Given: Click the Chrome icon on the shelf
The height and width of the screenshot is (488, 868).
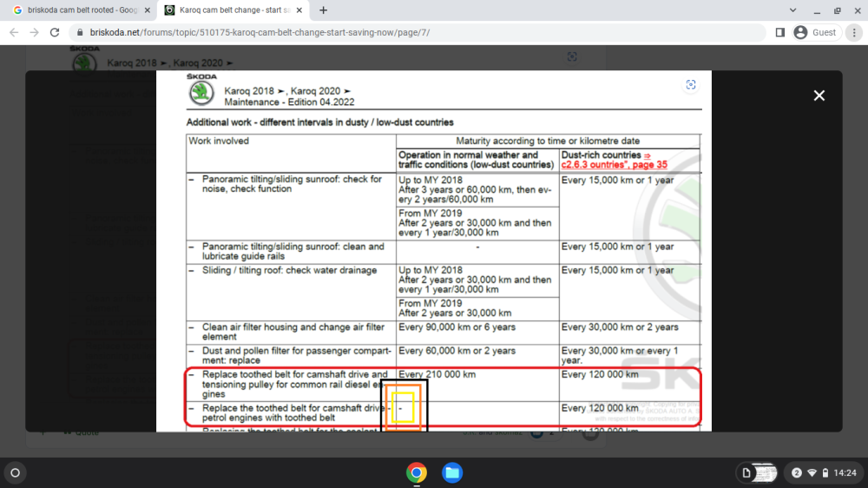Looking at the screenshot, I should coord(417,472).
